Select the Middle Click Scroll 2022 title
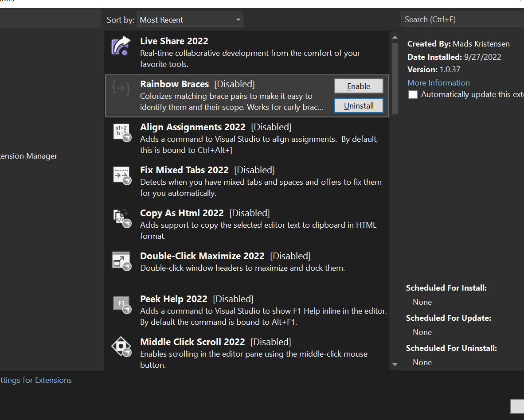The width and height of the screenshot is (524, 420). pos(192,342)
